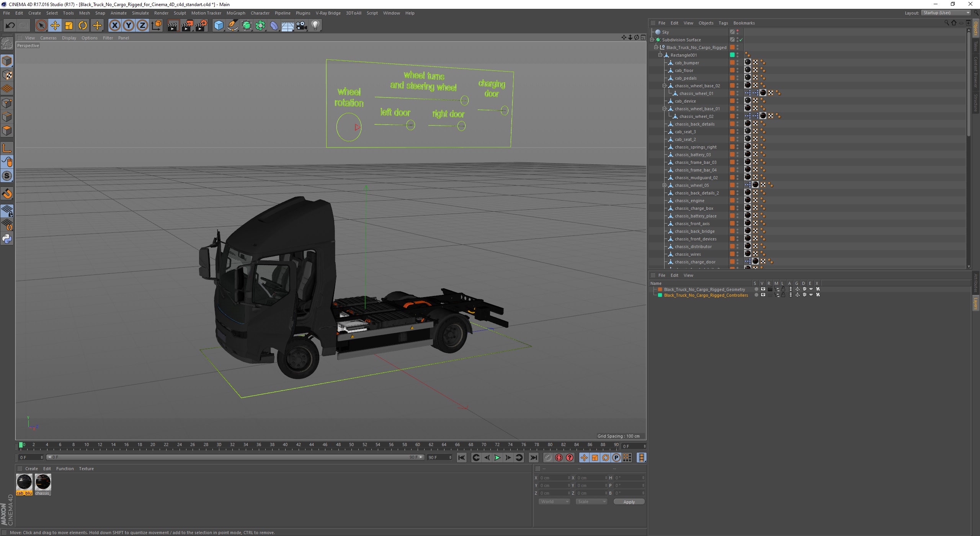The image size is (980, 536).
Task: Collapse the Subdivision Surface tree node
Action: (652, 40)
